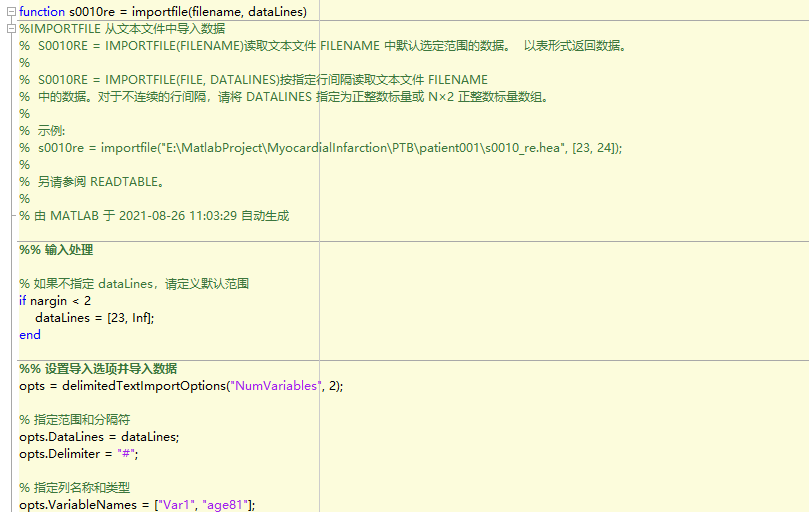Click the "Var1" string literal
The height and width of the screenshot is (512, 809).
coord(176,505)
